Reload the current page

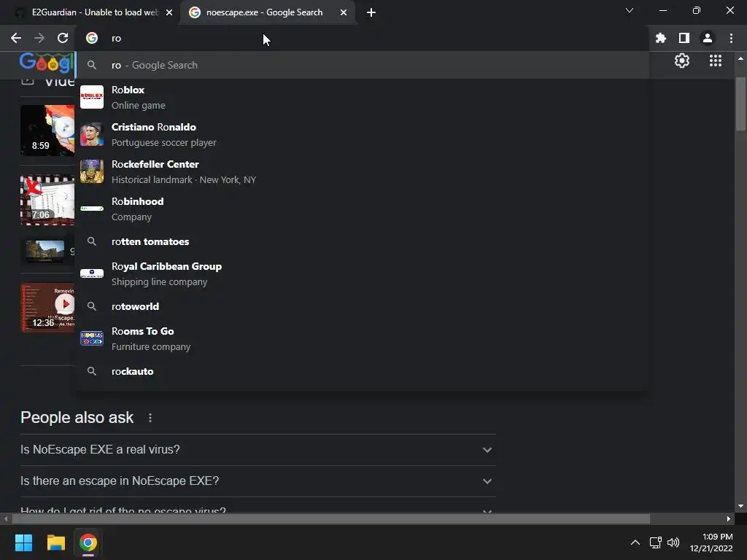pyautogui.click(x=63, y=38)
